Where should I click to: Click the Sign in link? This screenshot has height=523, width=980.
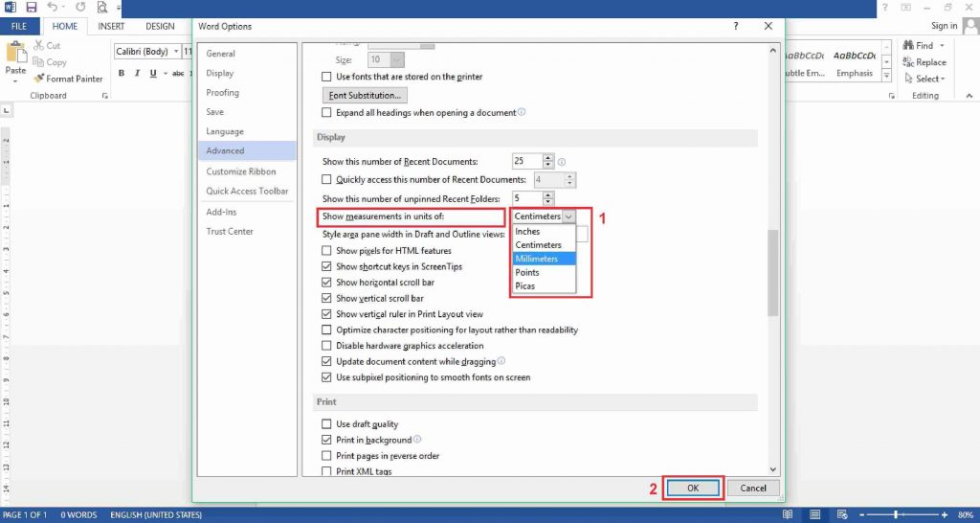pos(944,26)
